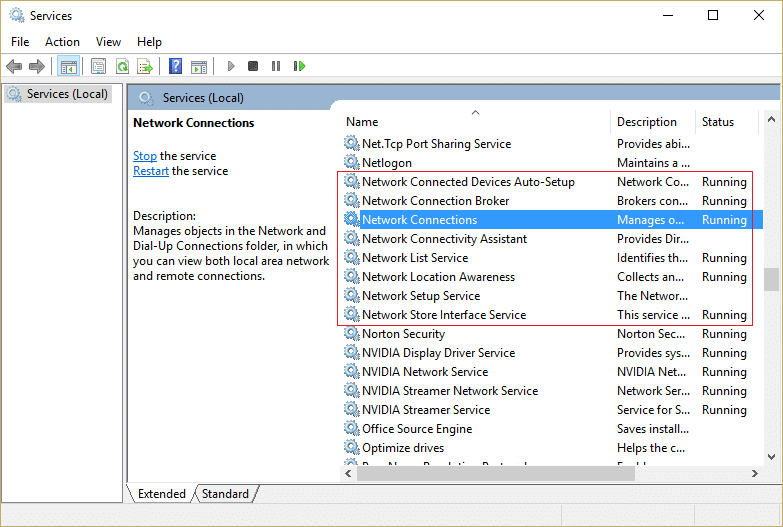Click the vertical scrollbar thumb in the services list
Viewport: 783px width, 527px height.
click(x=770, y=278)
